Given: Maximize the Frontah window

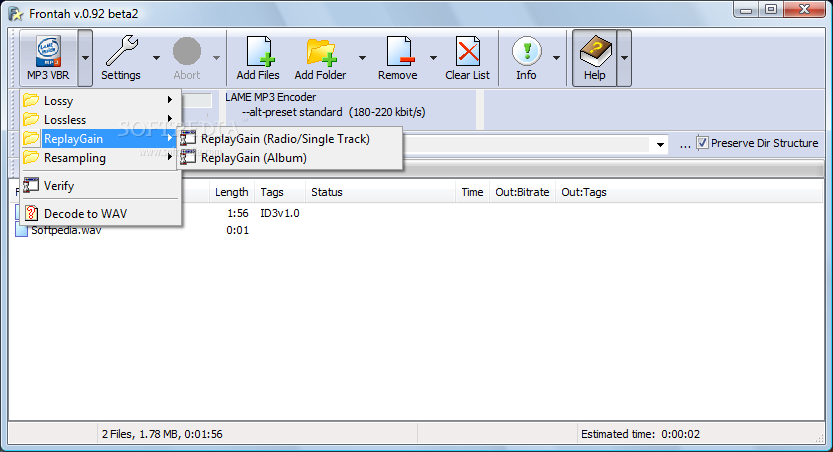Looking at the screenshot, I should [771, 10].
